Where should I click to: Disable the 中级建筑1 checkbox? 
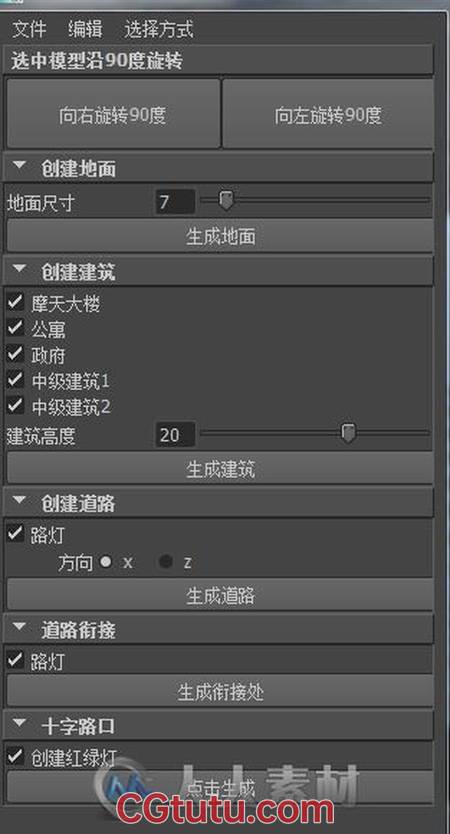[15, 380]
